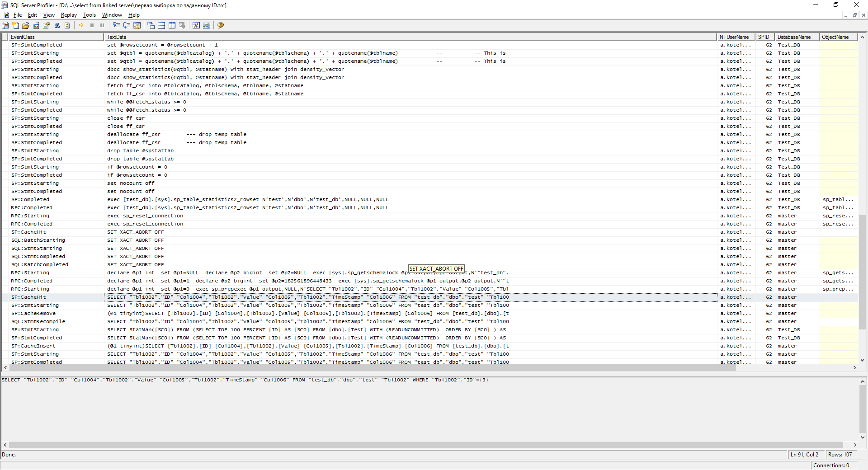Launch Database Engine Tuning Advisor icon
The image size is (868, 470).
196,25
